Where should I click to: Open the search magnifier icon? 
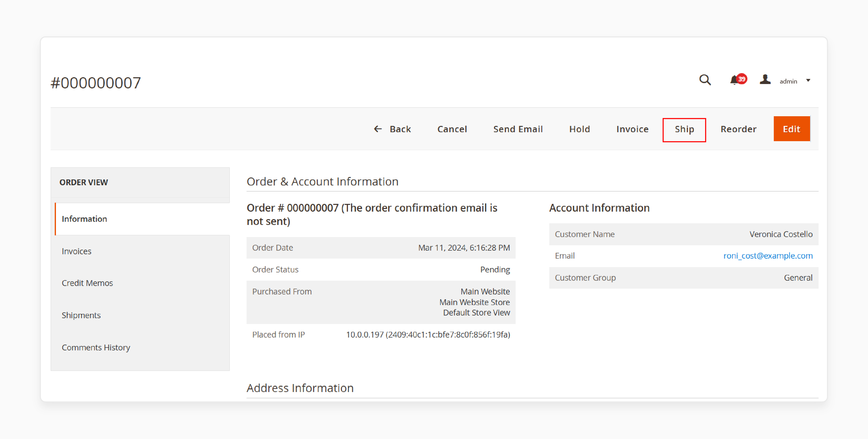click(x=705, y=80)
